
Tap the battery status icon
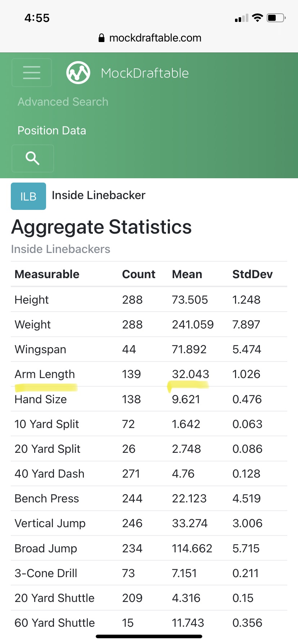pyautogui.click(x=276, y=18)
